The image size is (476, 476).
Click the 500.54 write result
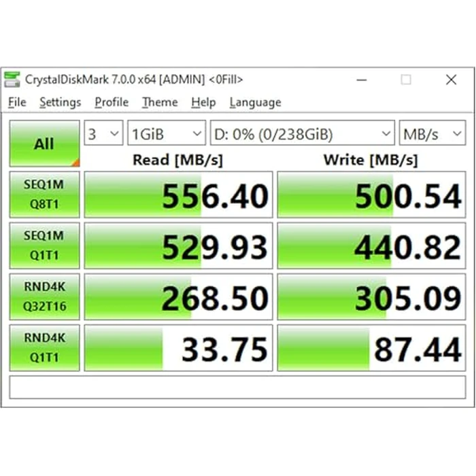pos(371,194)
